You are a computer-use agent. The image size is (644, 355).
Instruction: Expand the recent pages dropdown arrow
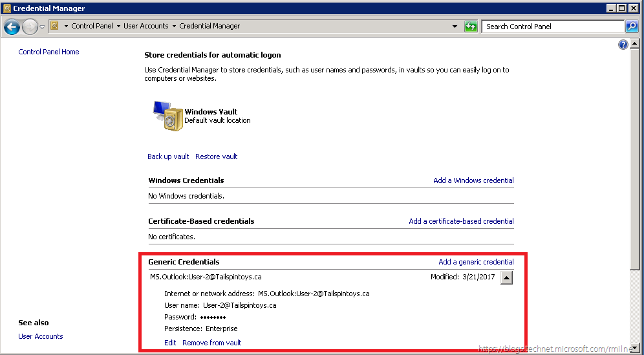42,27
